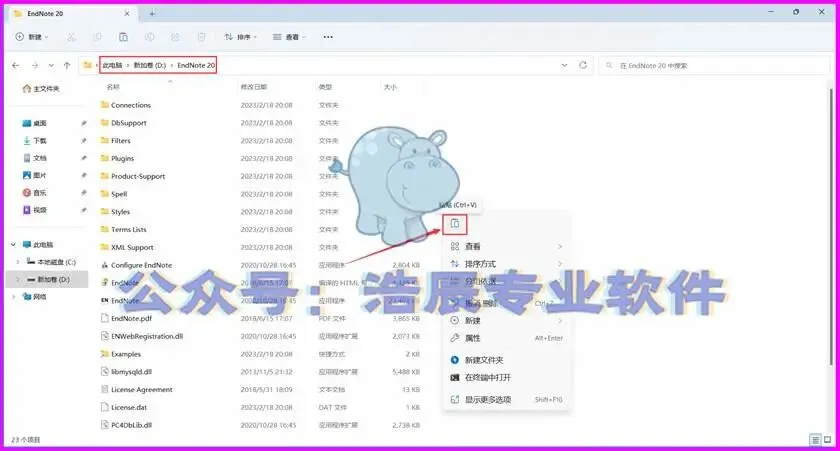The height and width of the screenshot is (451, 840).
Task: Choose 新建文件夹 in the context menu
Action: (x=506, y=360)
